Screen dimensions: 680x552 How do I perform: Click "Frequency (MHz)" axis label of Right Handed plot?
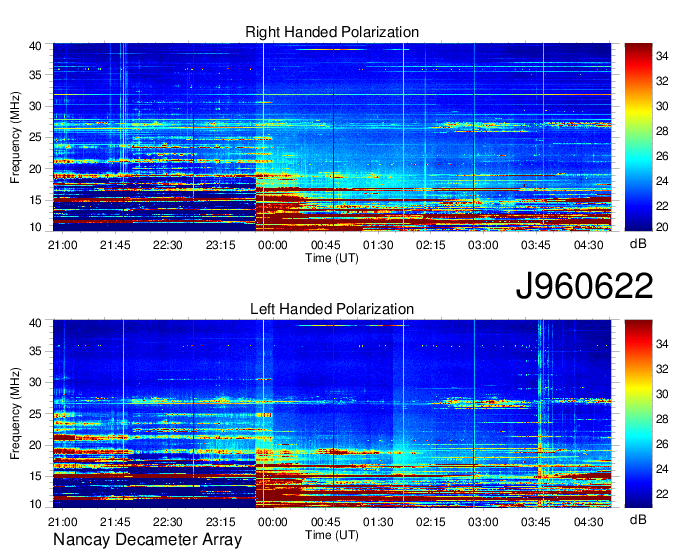click(x=15, y=137)
